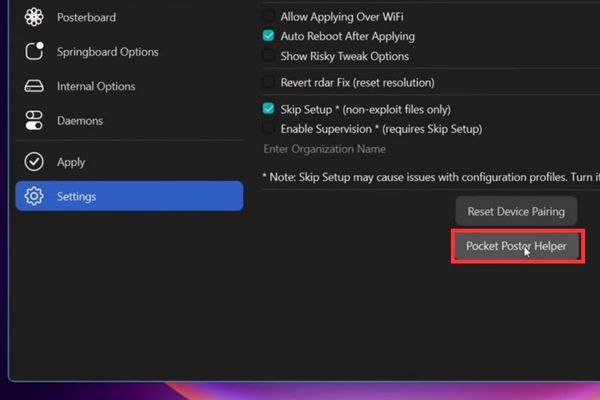Screen dimensions: 600x400
Task: Check Revert rdar Fix option
Action: pyautogui.click(x=268, y=82)
